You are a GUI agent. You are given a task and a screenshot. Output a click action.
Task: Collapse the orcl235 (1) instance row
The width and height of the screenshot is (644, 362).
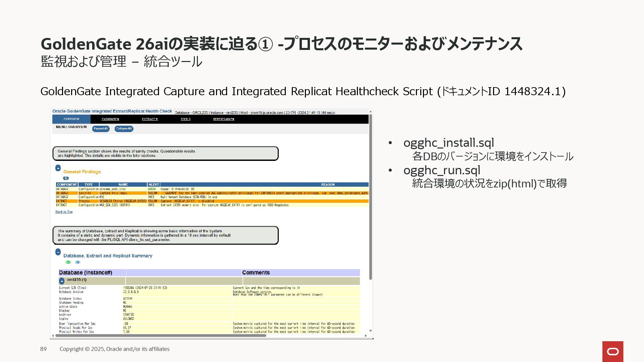coord(62,281)
